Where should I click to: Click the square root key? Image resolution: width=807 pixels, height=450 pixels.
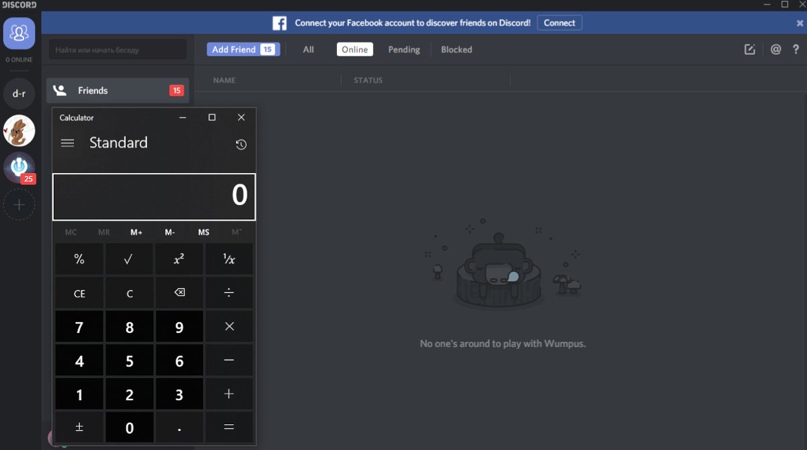coord(129,259)
